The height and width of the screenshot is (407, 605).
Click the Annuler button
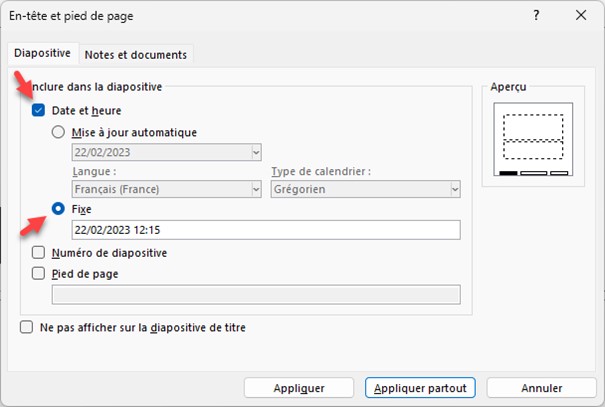tap(543, 388)
